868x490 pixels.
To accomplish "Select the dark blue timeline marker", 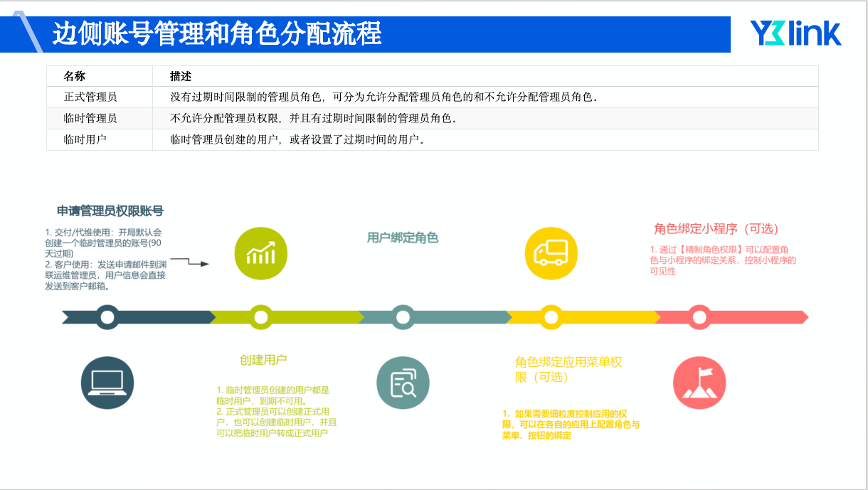I will coord(107,316).
